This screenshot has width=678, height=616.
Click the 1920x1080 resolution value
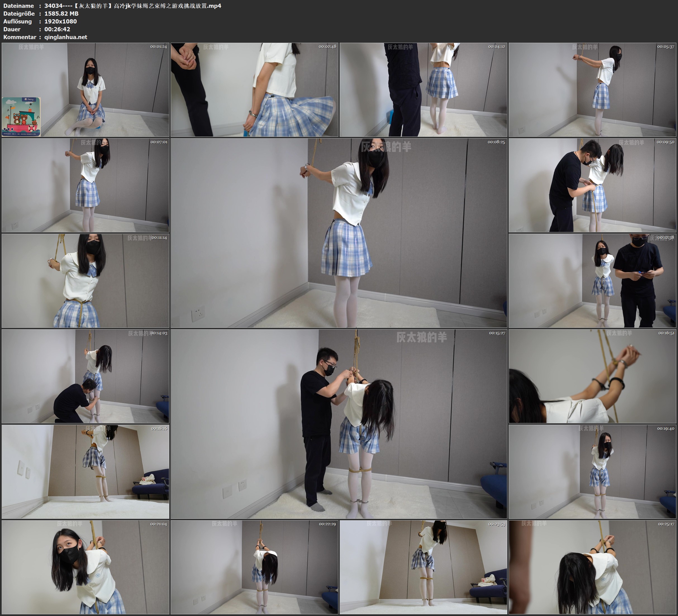pyautogui.click(x=61, y=21)
